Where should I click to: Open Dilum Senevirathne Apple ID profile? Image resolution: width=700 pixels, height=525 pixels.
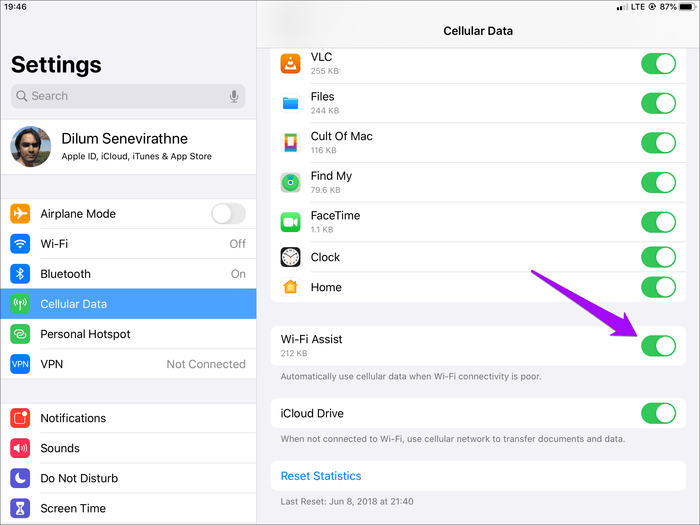128,146
